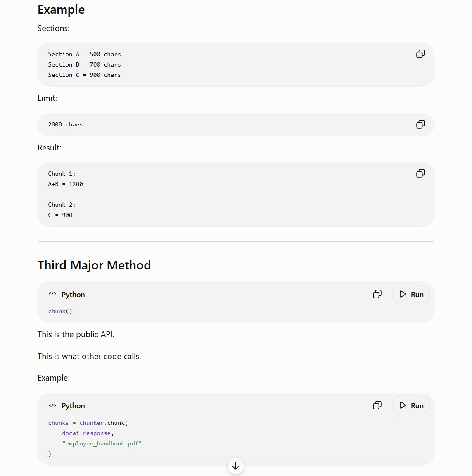The width and height of the screenshot is (472, 476).
Task: Click the 'C = 900' line in result
Action: coord(60,215)
